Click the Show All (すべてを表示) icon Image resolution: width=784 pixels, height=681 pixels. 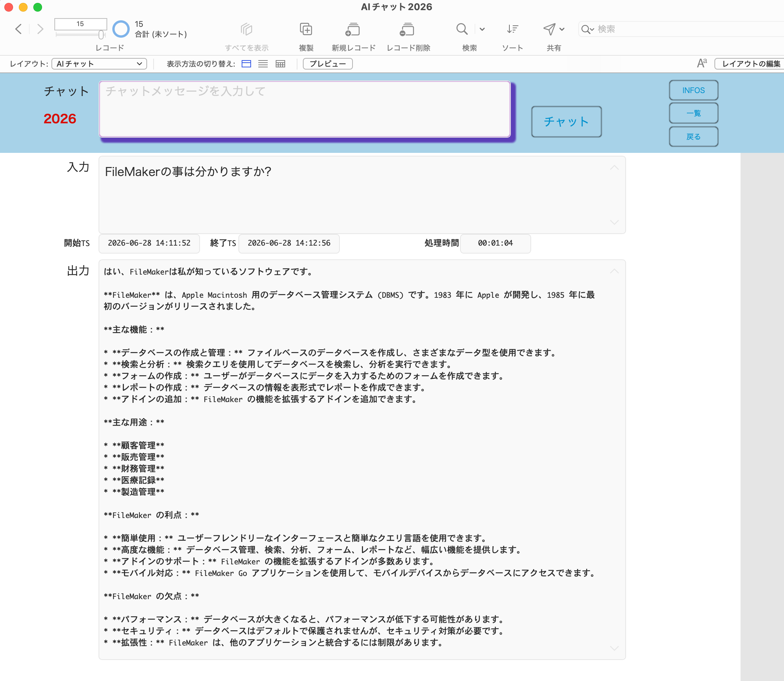click(x=246, y=29)
